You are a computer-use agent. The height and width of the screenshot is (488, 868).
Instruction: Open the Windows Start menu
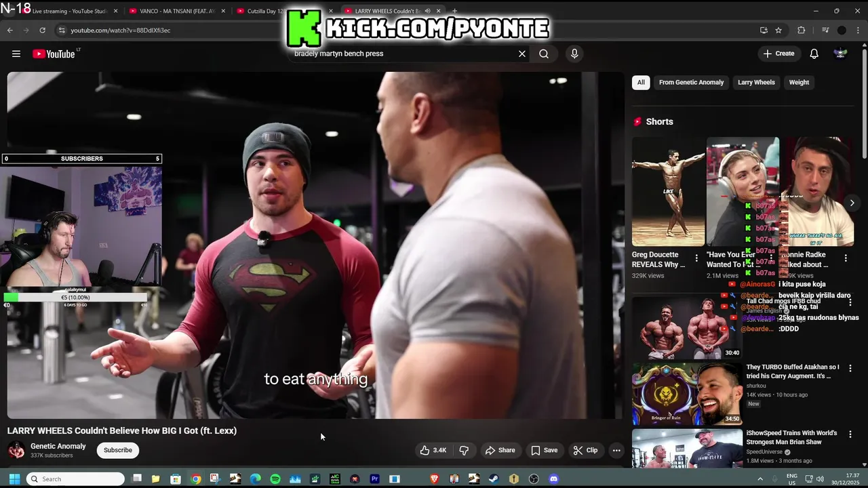tap(14, 479)
